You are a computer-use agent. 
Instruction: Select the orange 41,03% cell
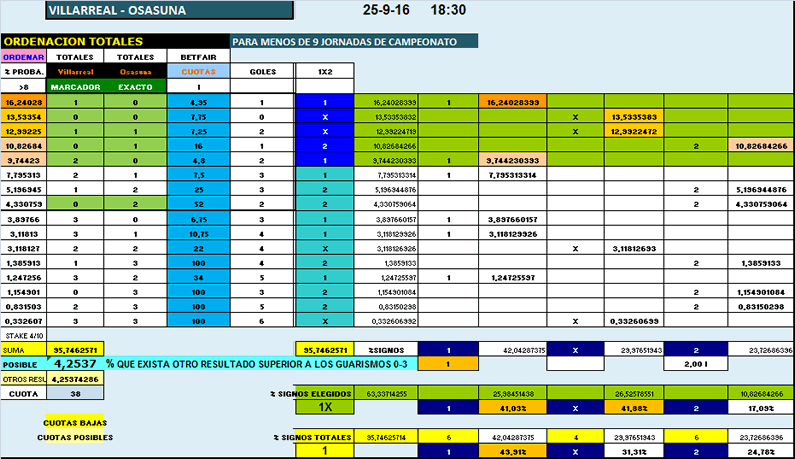click(x=513, y=408)
